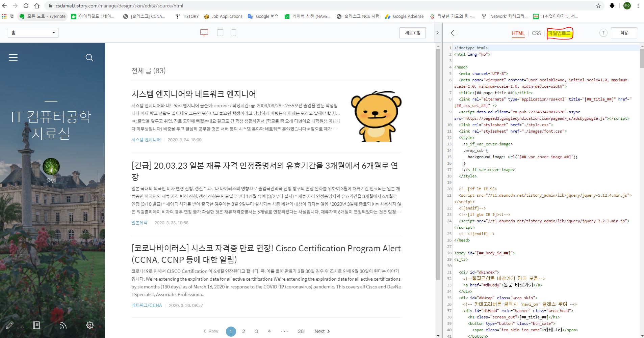Open Chrome three-dot menu
This screenshot has width=644, height=338.
pyautogui.click(x=638, y=6)
